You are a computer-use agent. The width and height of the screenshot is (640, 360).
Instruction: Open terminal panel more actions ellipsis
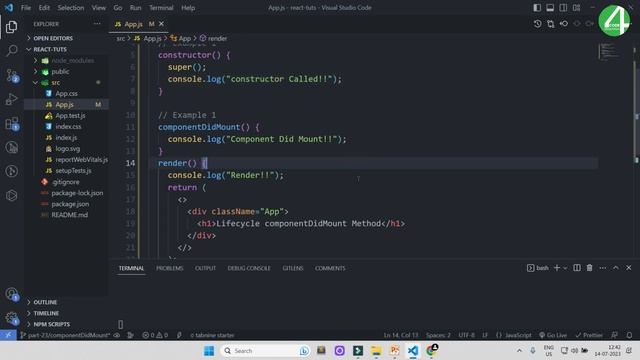tap(602, 268)
